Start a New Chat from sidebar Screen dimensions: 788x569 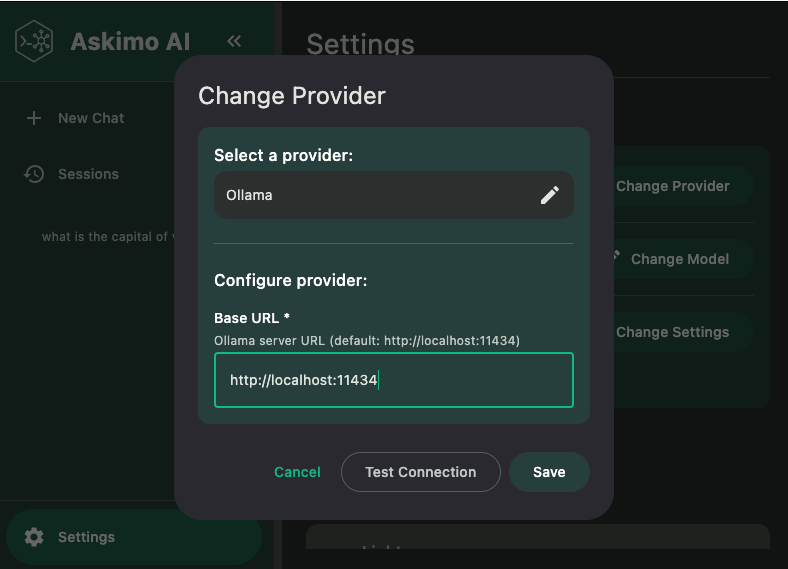[x=91, y=118]
